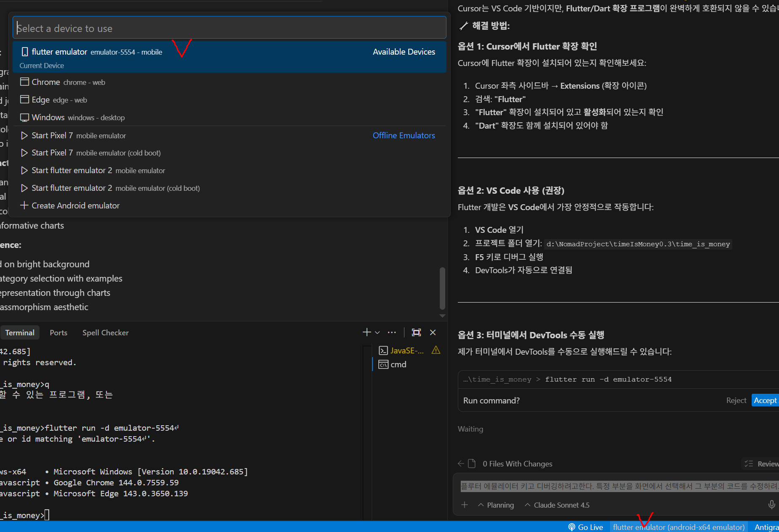The width and height of the screenshot is (779, 532).
Task: Click the play icon for Start flutter emulator 2
Action: pos(24,170)
